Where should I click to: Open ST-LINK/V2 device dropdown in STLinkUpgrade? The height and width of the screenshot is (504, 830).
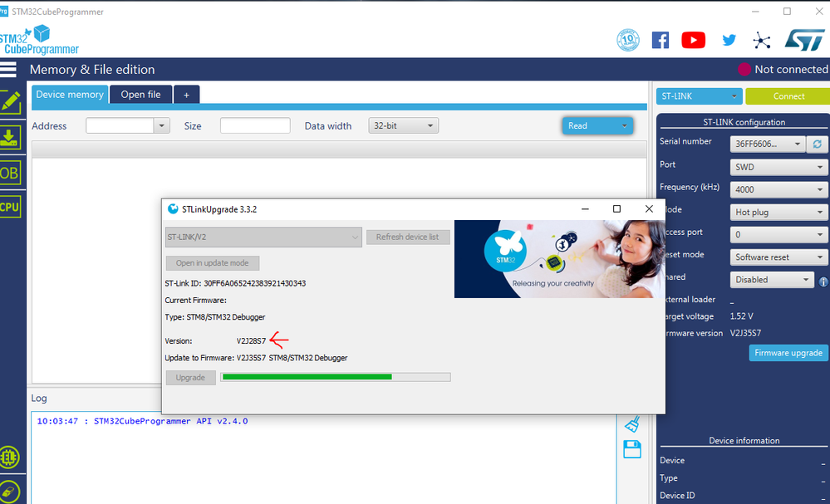pyautogui.click(x=263, y=237)
